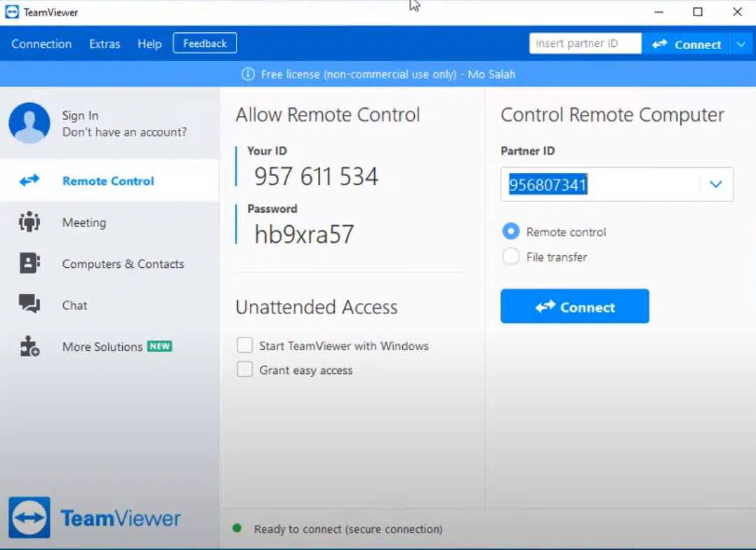Viewport: 756px width, 550px height.
Task: Open the Computers & Contacts tab
Action: pyautogui.click(x=110, y=264)
